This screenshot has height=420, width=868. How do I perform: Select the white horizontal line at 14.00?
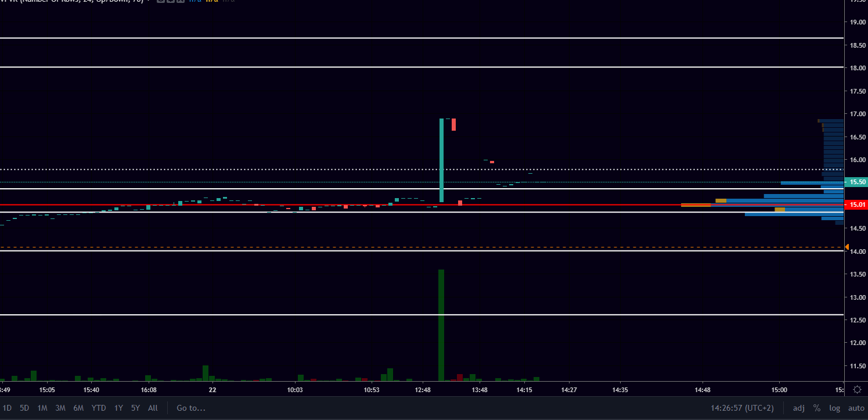[x=422, y=251]
